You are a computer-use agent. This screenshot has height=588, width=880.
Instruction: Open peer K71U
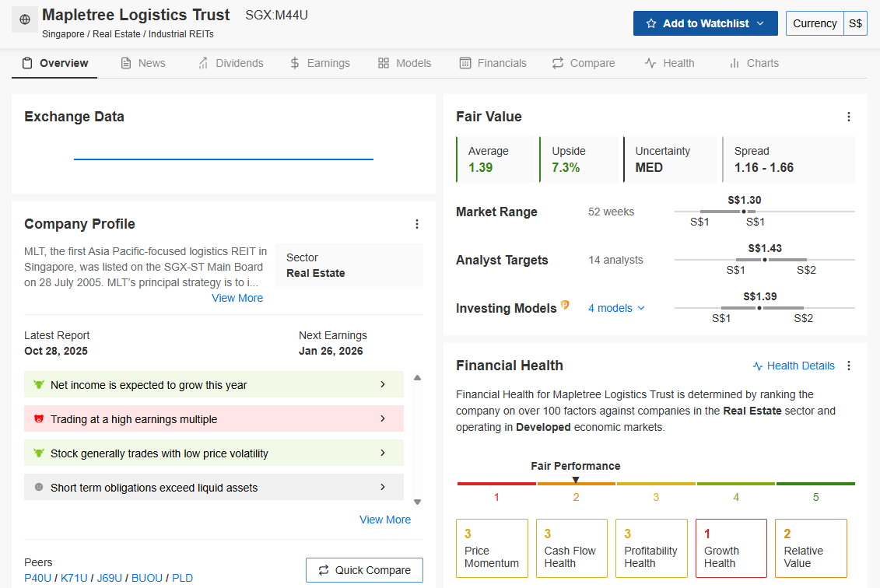pos(74,578)
